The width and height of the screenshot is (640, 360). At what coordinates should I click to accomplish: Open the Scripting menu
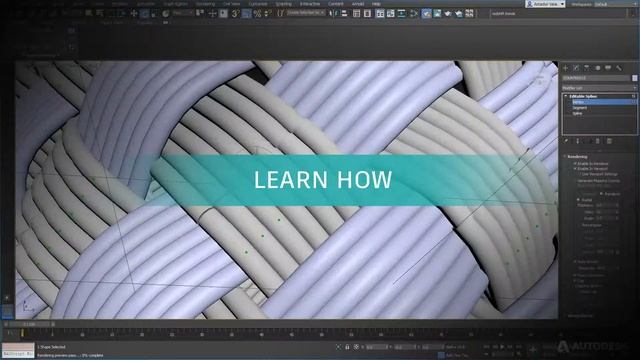283,4
